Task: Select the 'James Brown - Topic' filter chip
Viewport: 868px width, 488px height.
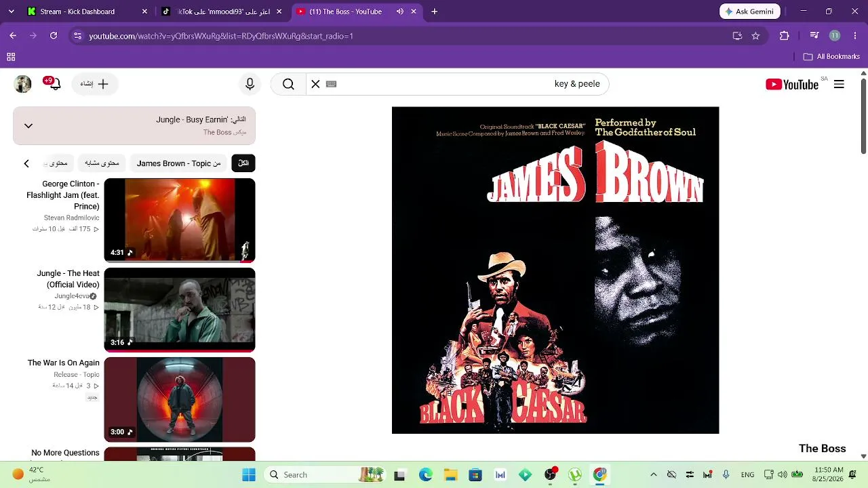Action: tap(179, 163)
